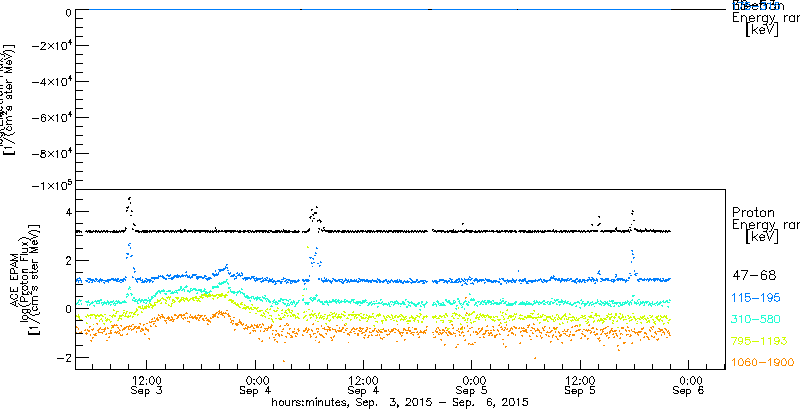
Task: Click the orange 1060-1900 legend label
Action: (x=763, y=363)
